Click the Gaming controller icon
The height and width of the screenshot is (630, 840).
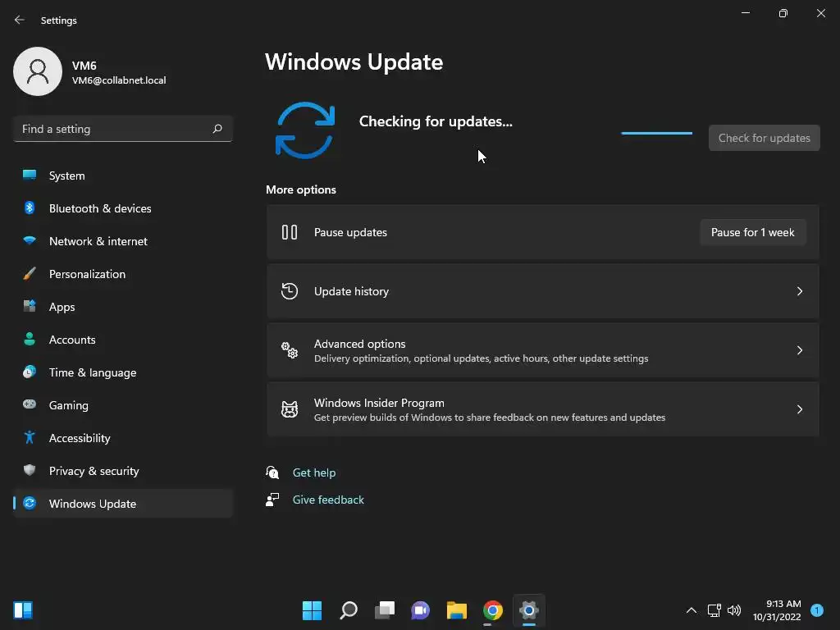(30, 404)
